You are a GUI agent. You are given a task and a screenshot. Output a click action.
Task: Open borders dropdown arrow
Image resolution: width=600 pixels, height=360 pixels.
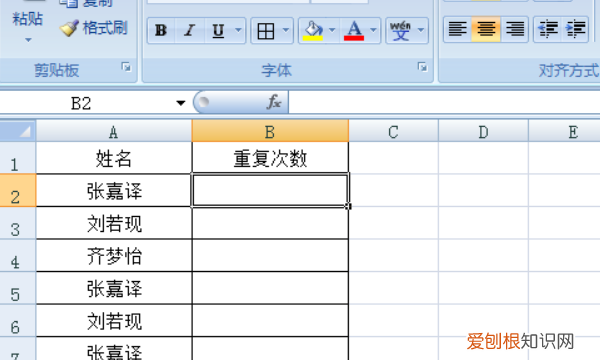[286, 30]
